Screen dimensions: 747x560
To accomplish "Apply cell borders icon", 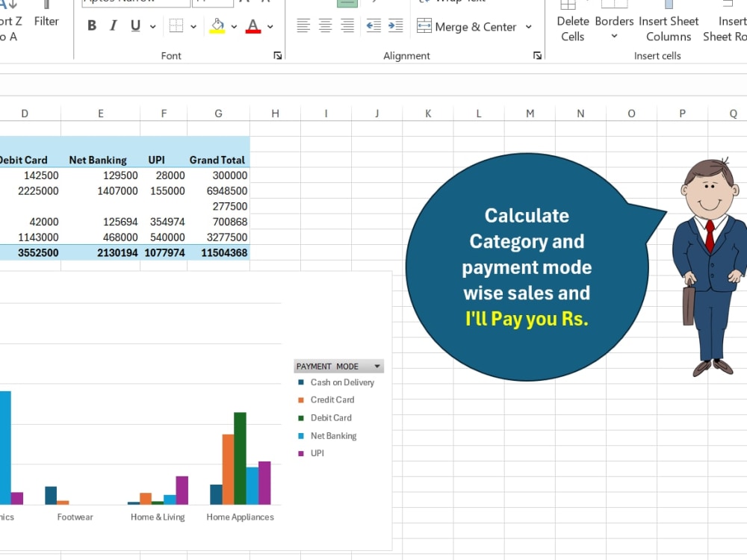I will point(176,25).
